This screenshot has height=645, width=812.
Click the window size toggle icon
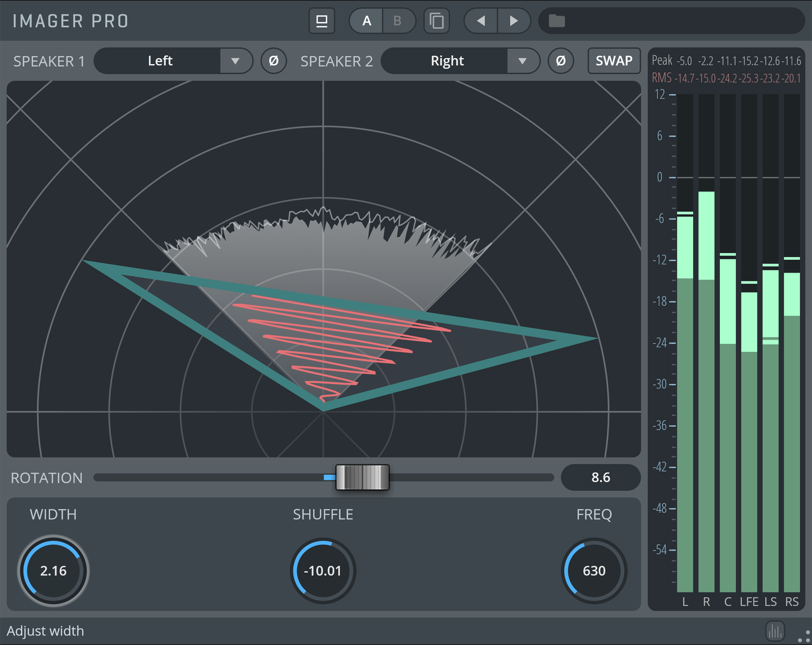[321, 21]
